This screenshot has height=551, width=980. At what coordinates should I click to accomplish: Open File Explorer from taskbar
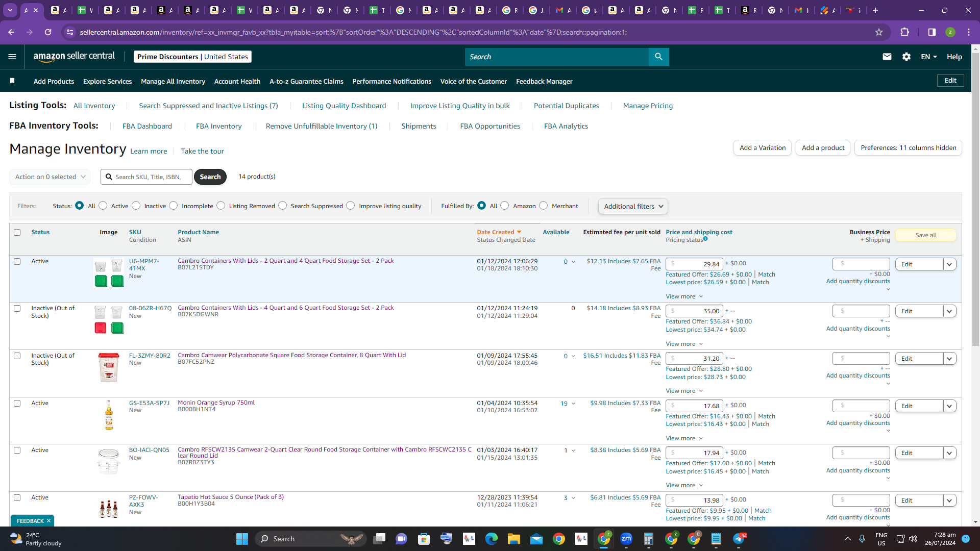click(513, 539)
